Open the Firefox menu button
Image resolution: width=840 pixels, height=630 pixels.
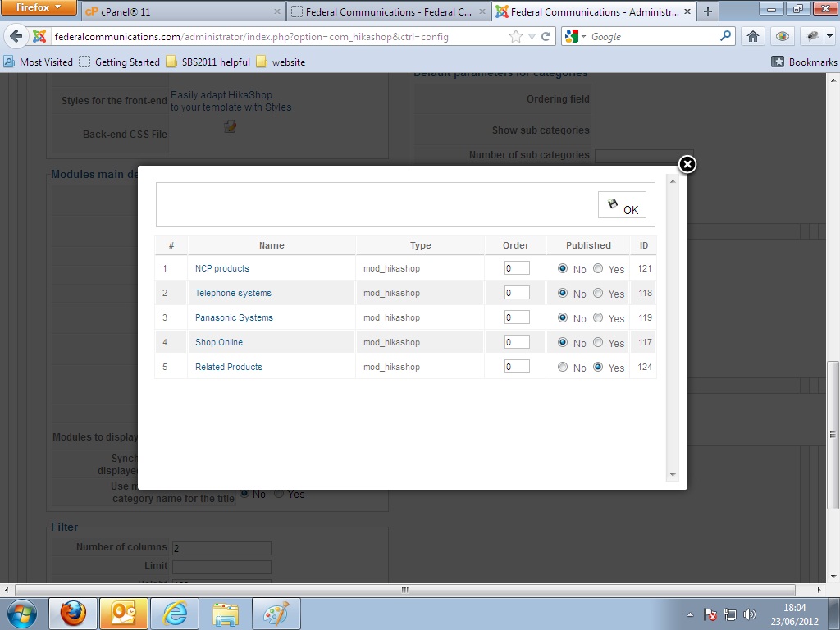coord(38,7)
